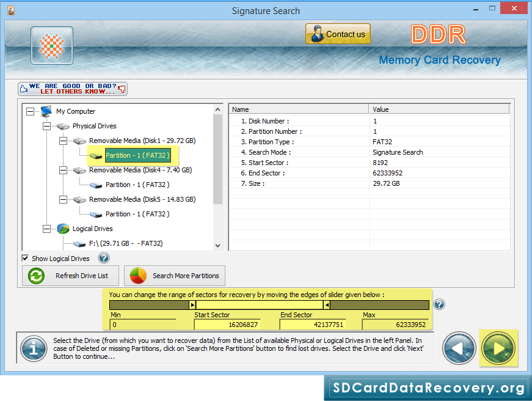Click the Start Sector value 8192
Image resolution: width=532 pixels, height=401 pixels.
tap(380, 163)
